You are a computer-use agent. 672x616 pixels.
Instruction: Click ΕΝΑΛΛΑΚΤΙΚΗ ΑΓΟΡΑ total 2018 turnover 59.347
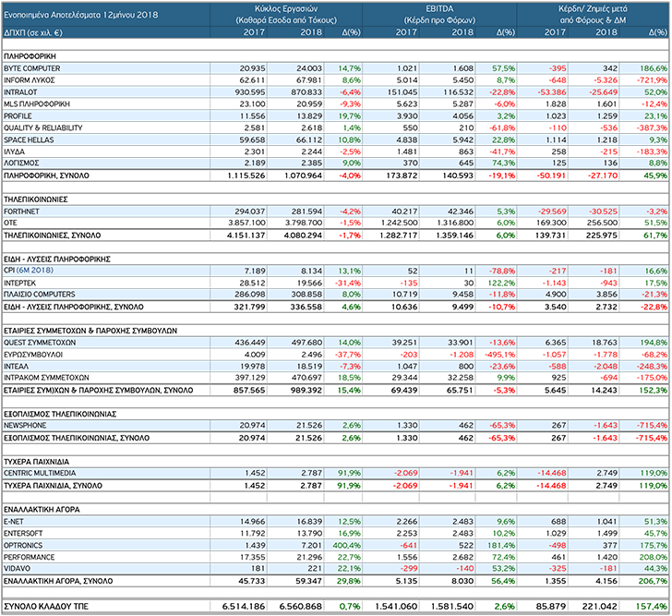point(309,581)
